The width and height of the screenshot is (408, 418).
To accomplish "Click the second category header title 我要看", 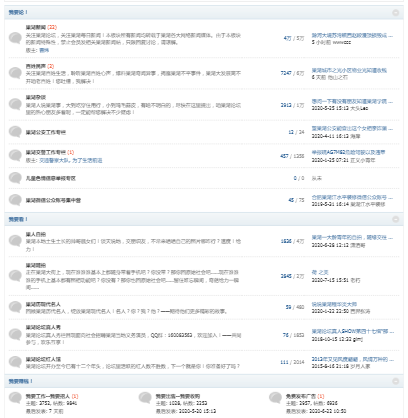I will (18, 219).
